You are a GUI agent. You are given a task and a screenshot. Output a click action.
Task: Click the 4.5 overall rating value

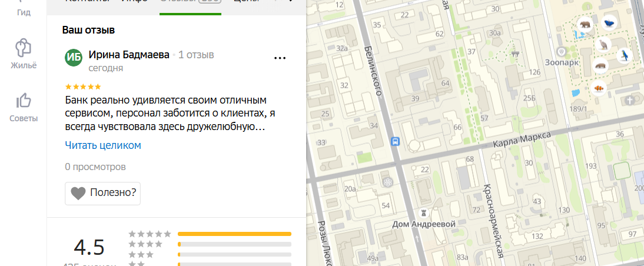(x=89, y=247)
